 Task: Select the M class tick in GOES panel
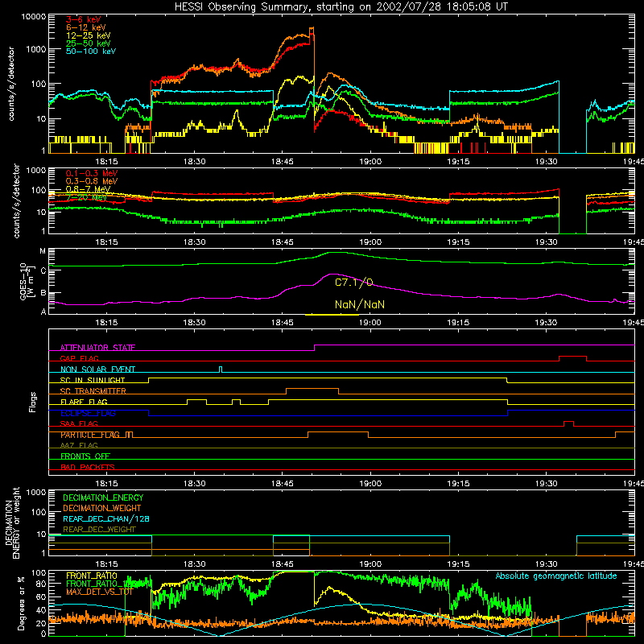[x=43, y=251]
